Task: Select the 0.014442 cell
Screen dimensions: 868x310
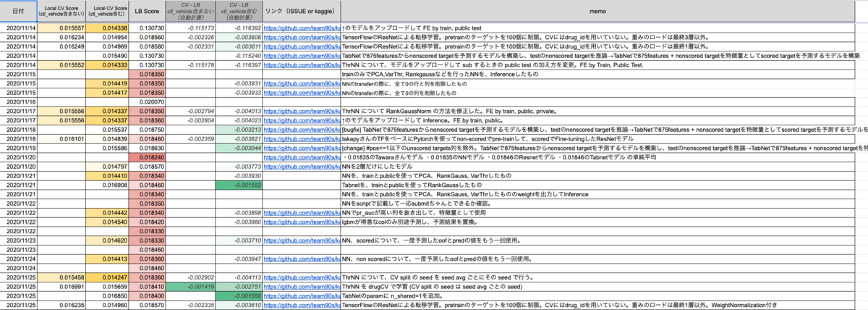Action: click(106, 212)
